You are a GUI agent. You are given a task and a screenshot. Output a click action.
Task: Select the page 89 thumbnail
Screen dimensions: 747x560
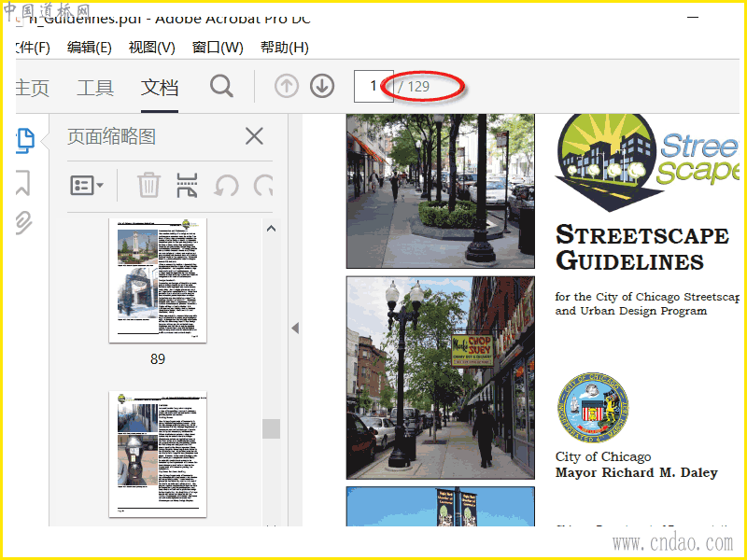click(x=158, y=281)
